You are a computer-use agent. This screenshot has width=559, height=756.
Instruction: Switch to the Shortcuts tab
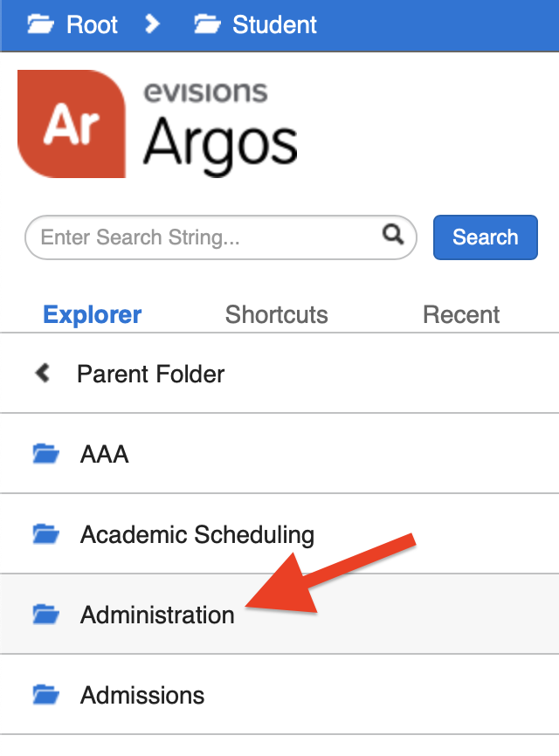[276, 314]
